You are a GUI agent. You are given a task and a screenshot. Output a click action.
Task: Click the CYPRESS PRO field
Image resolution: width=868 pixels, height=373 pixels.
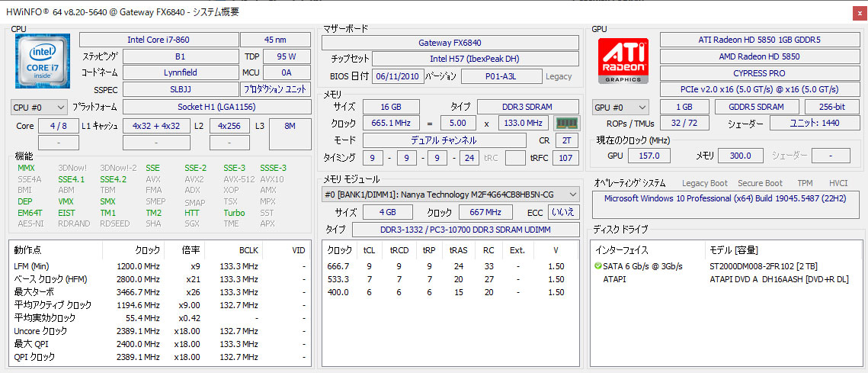[759, 73]
